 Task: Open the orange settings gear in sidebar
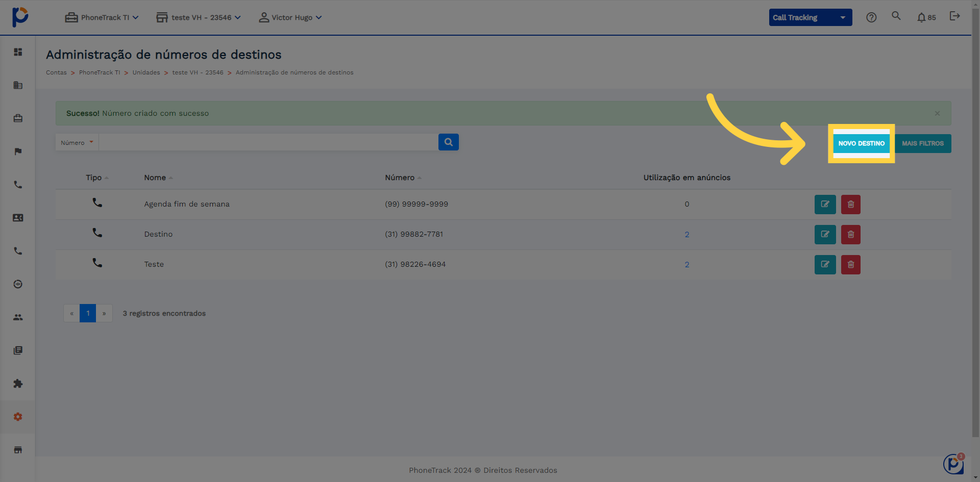click(x=18, y=417)
